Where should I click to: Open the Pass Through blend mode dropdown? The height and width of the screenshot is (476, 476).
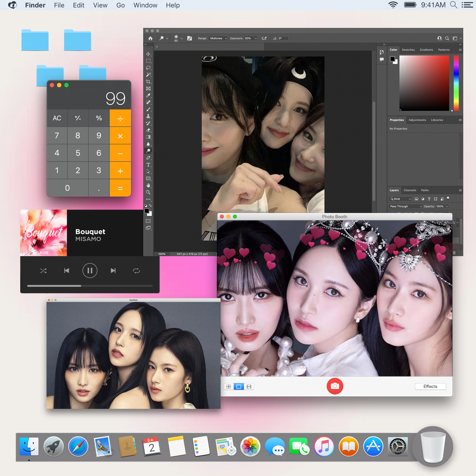pos(406,206)
